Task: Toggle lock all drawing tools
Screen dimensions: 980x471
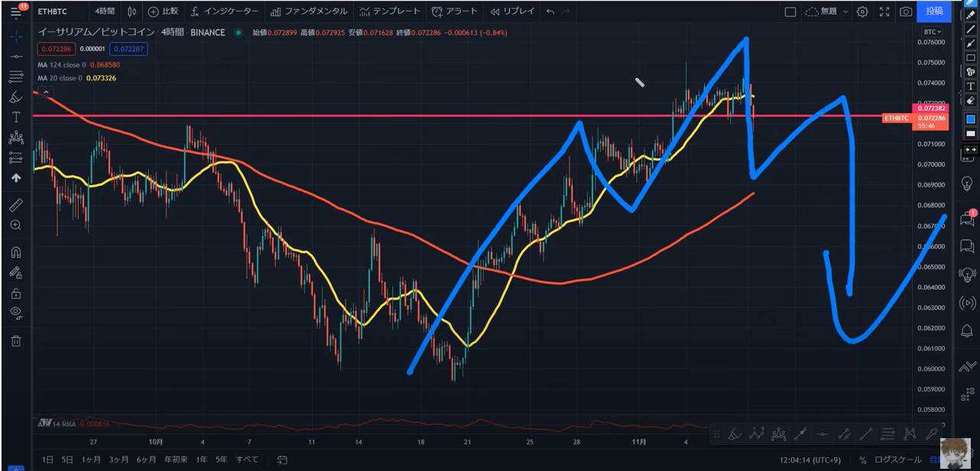Action: click(15, 293)
